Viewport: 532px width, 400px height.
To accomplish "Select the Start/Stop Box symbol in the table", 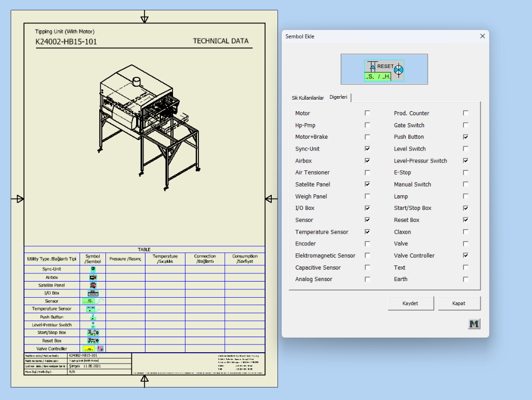I will click(x=93, y=332).
